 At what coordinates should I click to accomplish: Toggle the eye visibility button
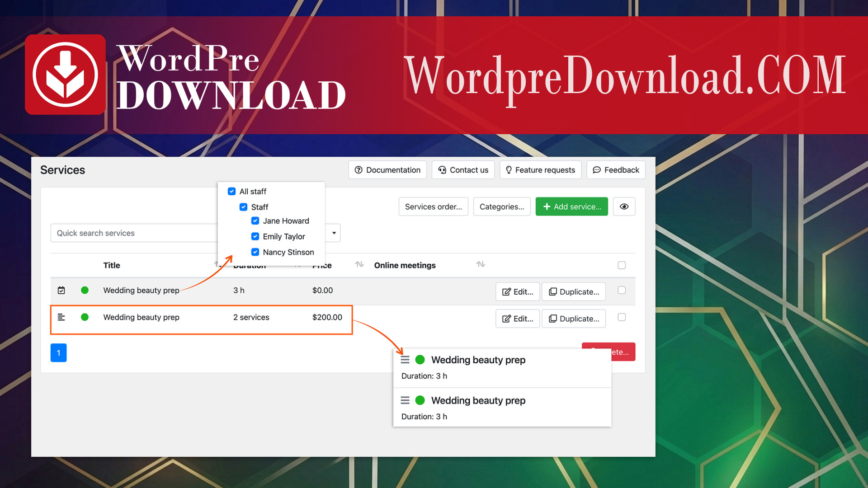624,206
